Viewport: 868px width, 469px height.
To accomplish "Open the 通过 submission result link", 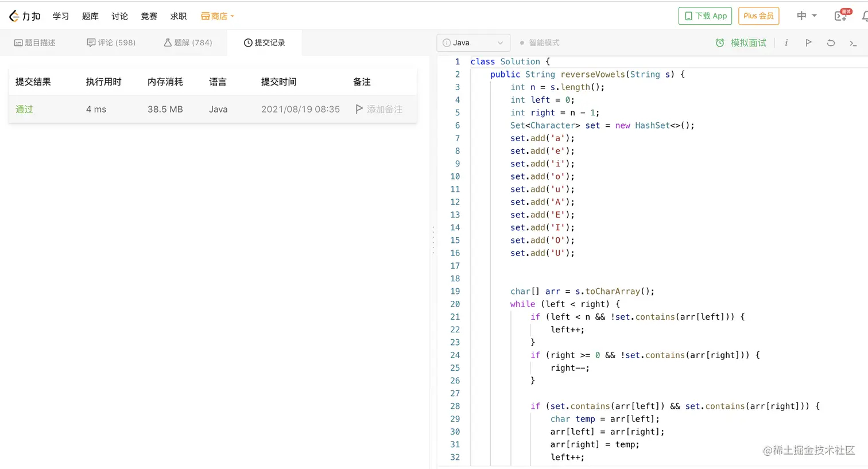I will pos(24,109).
